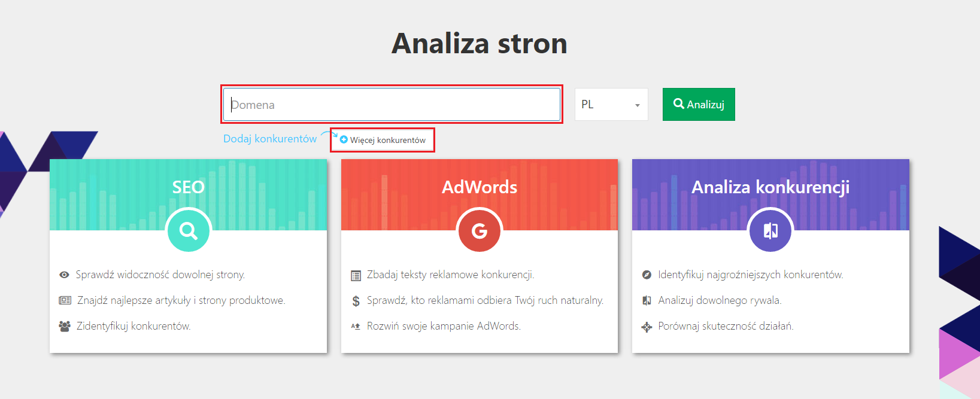Viewport: 980px width, 399px height.
Task: Click the compass icon beside Identyfikuj konkurentów
Action: [647, 275]
